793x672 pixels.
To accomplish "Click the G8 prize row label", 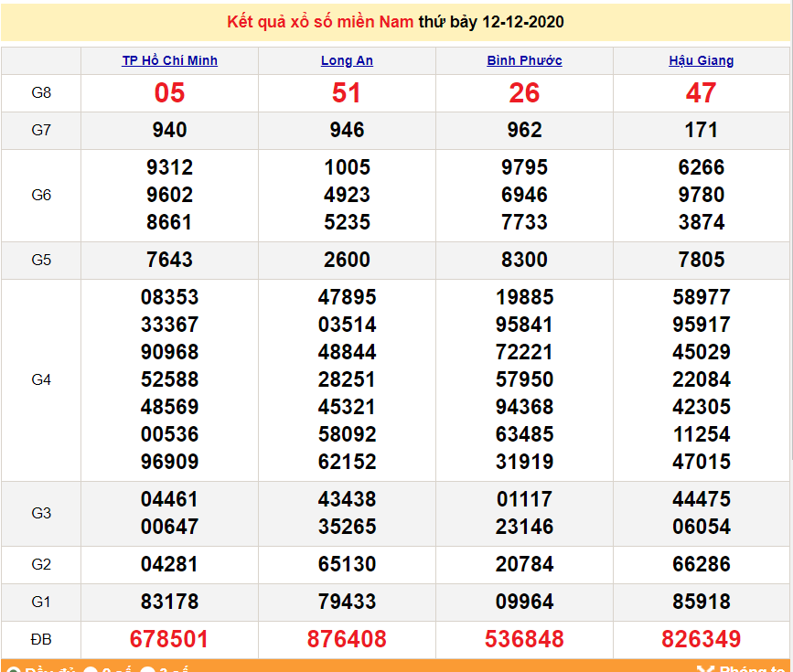I will (41, 92).
